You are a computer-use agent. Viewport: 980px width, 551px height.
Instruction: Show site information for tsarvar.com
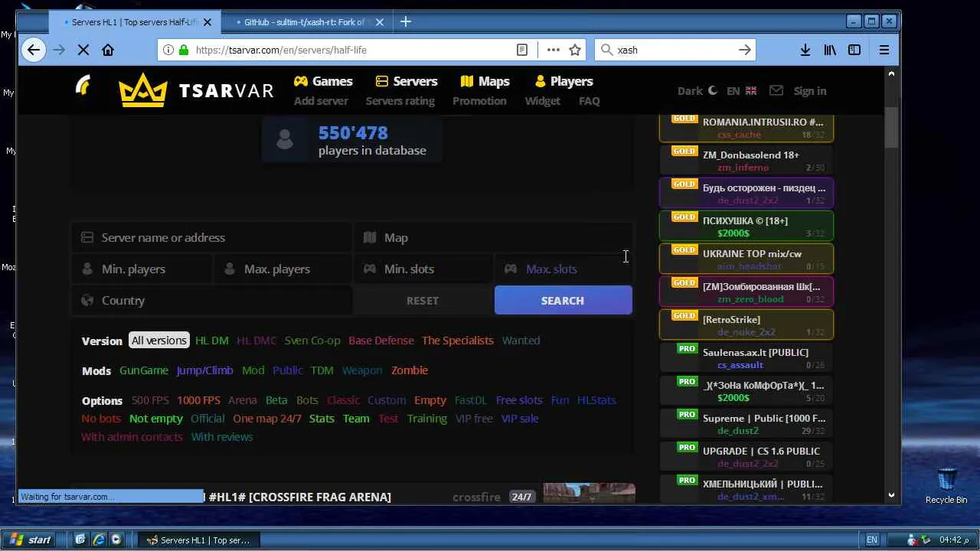click(168, 50)
